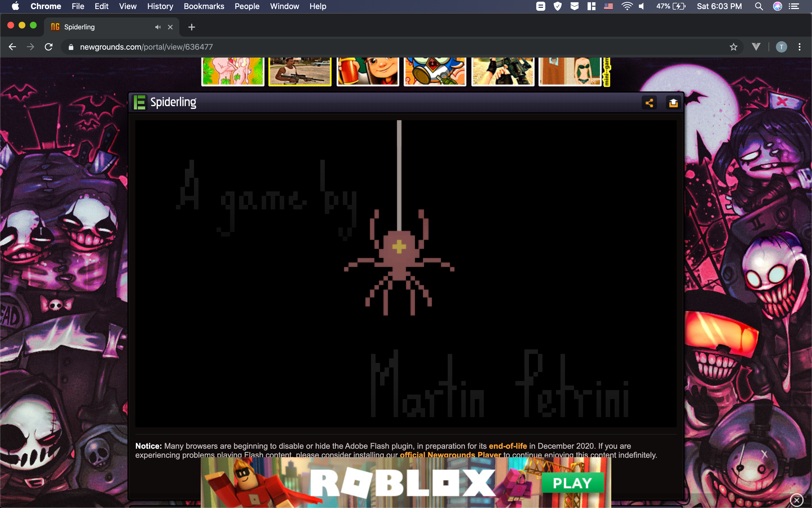
Task: Click the red-haired kid game thumbnail
Action: tap(368, 72)
